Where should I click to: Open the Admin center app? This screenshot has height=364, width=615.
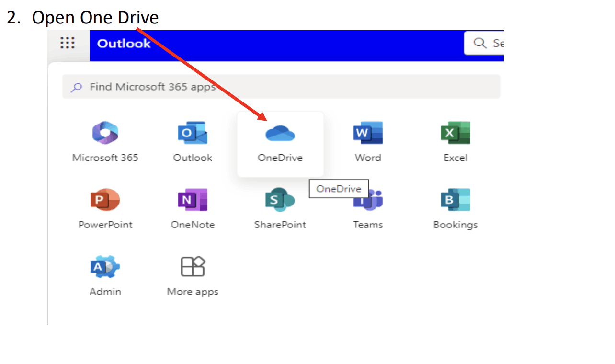click(105, 275)
